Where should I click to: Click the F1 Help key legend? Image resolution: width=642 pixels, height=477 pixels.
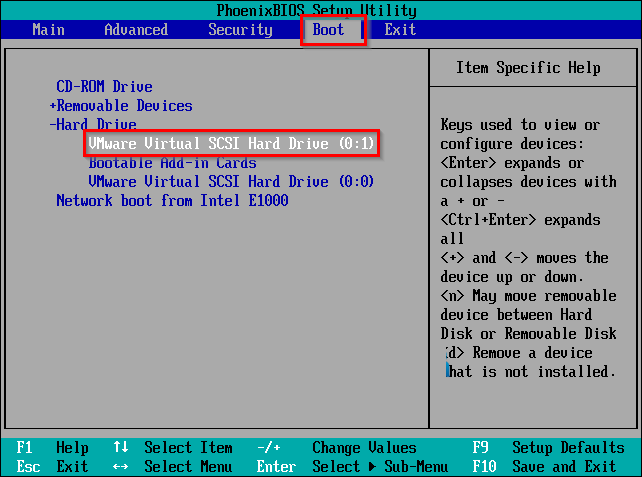52,448
